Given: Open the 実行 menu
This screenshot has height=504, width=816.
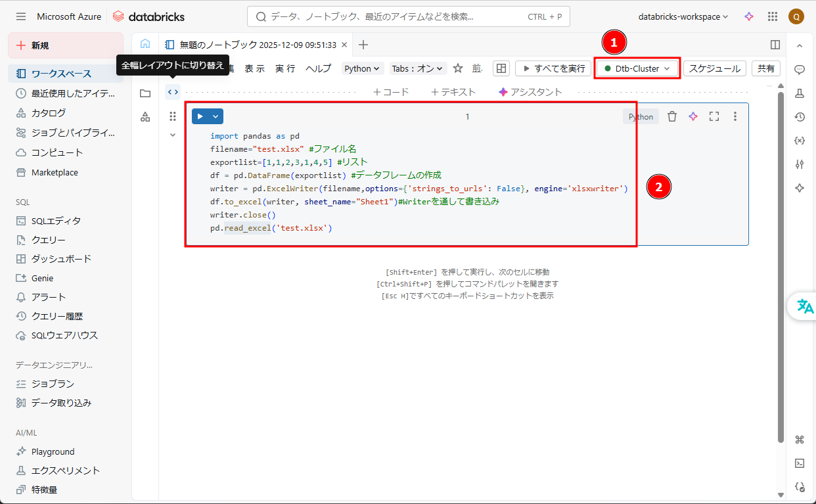Looking at the screenshot, I should click(x=285, y=68).
